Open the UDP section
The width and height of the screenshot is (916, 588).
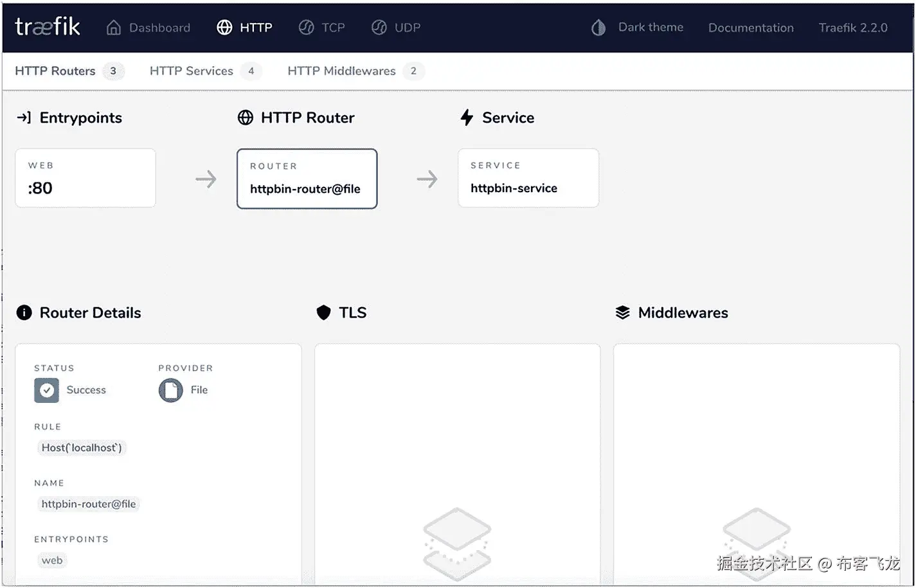(x=408, y=28)
